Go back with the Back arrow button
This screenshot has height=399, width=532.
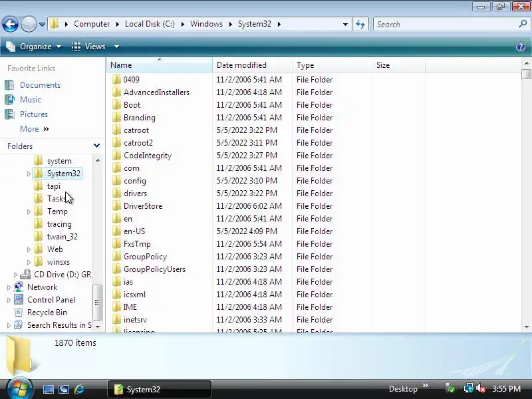pyautogui.click(x=10, y=24)
